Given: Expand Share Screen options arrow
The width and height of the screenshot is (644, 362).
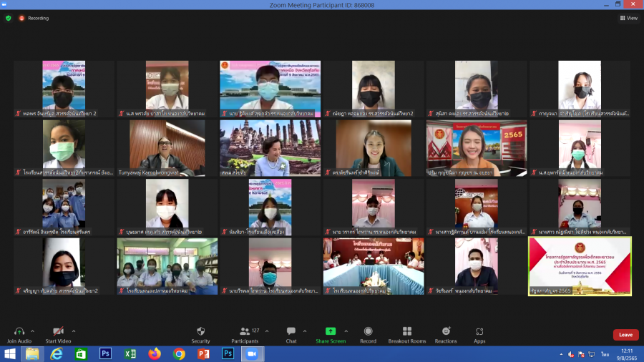Looking at the screenshot, I should (x=346, y=331).
